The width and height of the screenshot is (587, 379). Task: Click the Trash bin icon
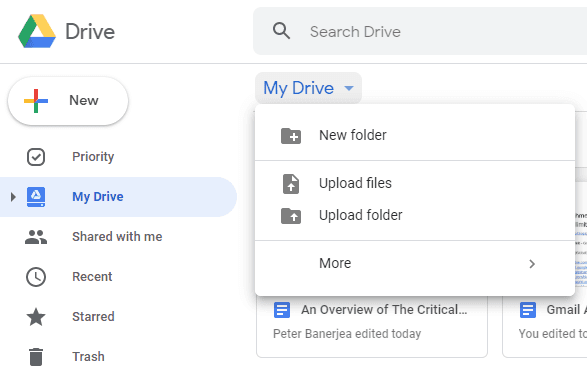point(36,357)
